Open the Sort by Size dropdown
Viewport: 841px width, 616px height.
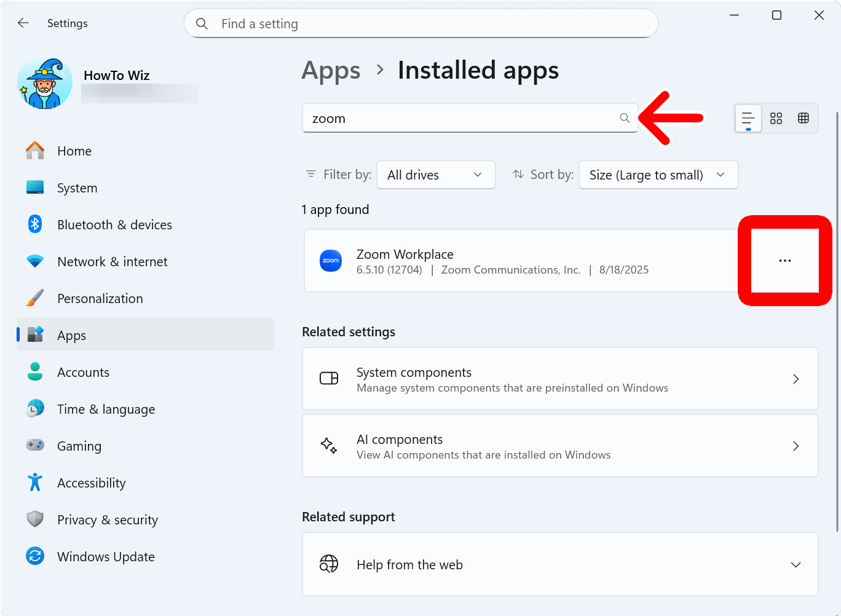(658, 175)
